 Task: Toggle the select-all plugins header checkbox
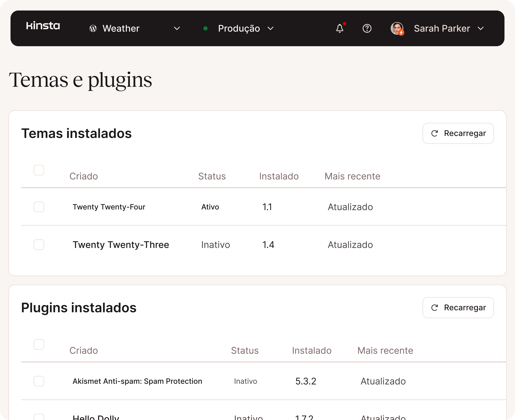tap(39, 344)
